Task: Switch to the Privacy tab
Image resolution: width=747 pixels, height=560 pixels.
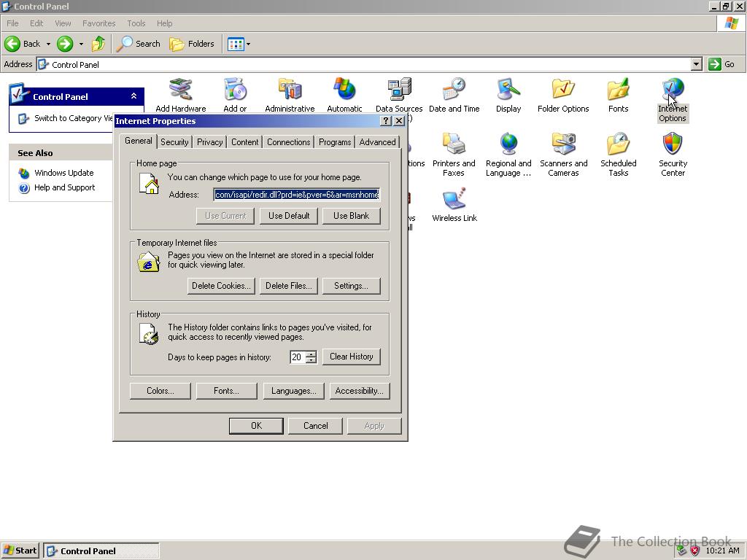Action: [x=209, y=142]
